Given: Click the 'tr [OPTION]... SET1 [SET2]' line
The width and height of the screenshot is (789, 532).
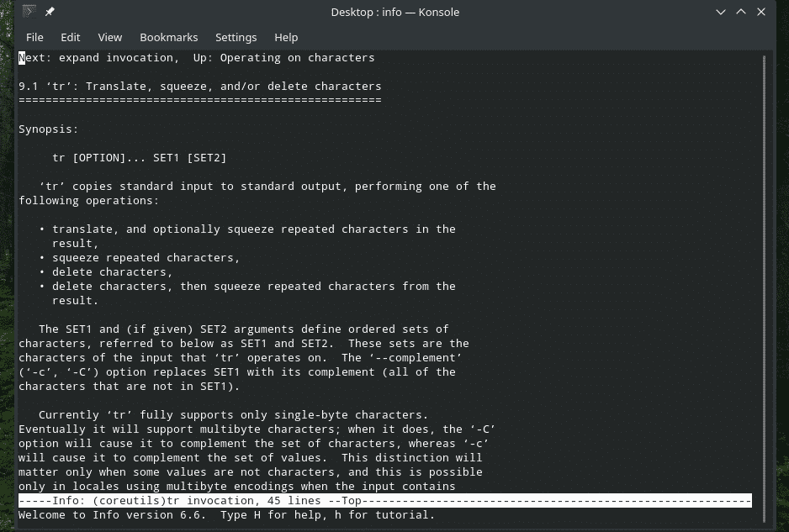Looking at the screenshot, I should (140, 158).
